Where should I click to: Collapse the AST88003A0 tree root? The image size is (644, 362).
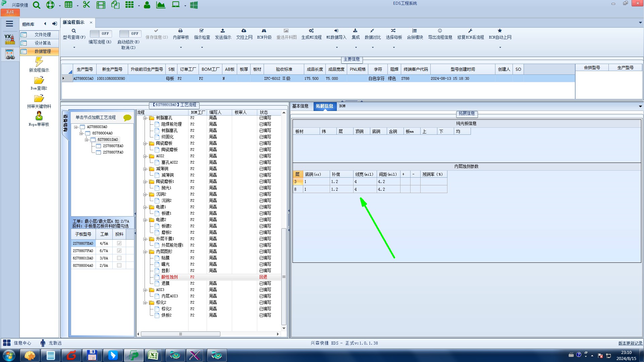[x=76, y=127]
